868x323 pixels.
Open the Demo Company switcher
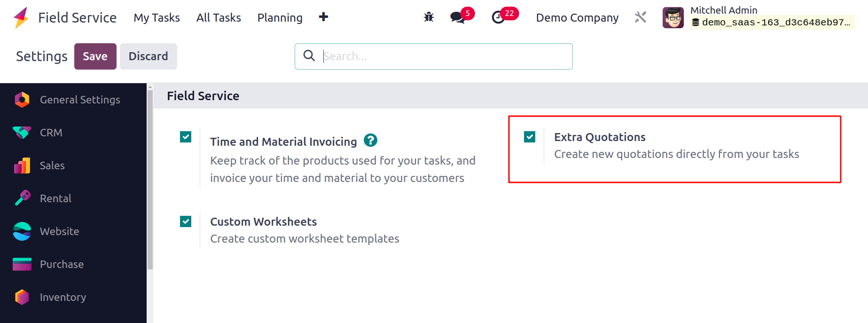point(577,18)
